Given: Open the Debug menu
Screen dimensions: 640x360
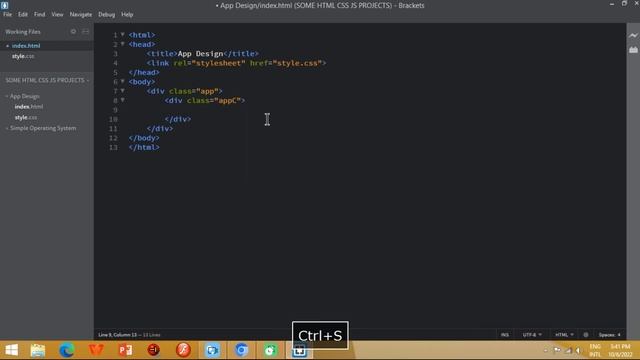Looking at the screenshot, I should (x=107, y=14).
